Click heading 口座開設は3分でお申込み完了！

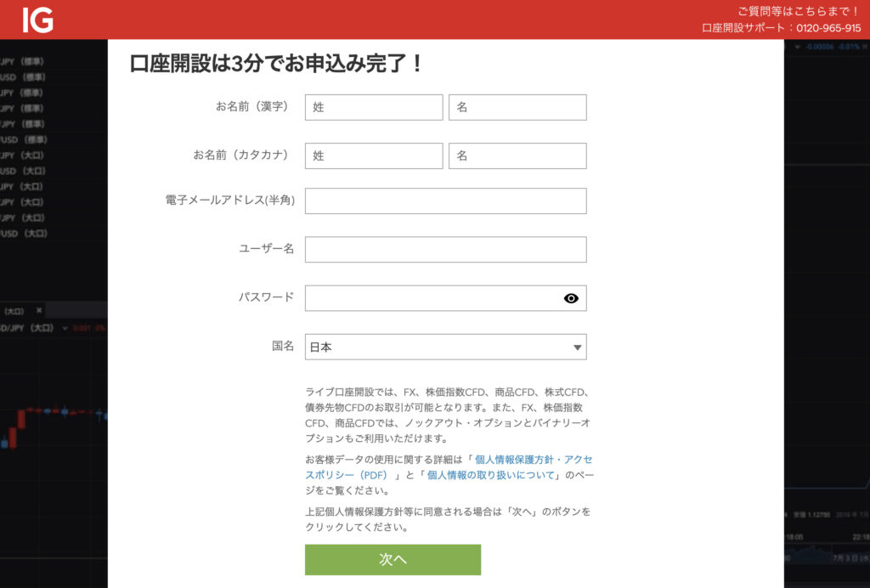click(x=276, y=63)
